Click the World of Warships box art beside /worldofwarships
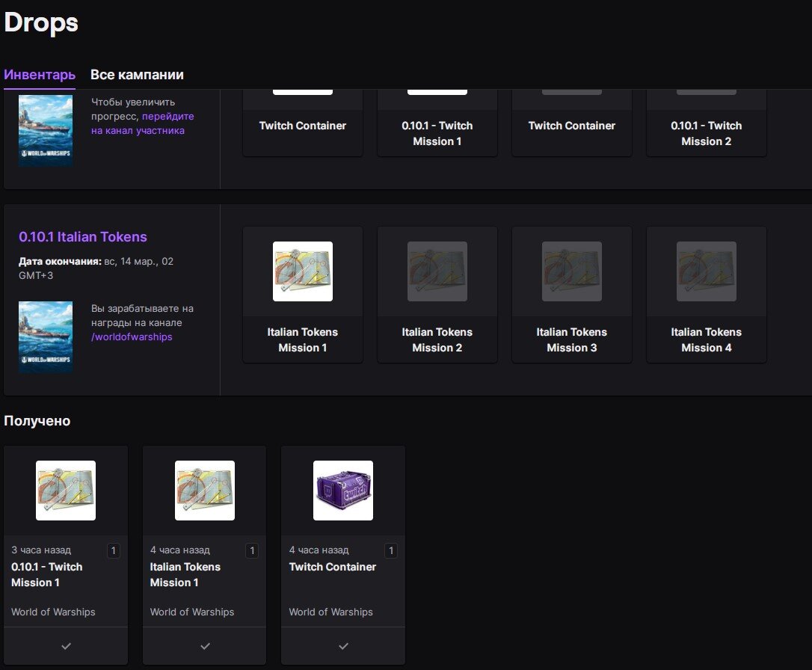The width and height of the screenshot is (812, 670). pyautogui.click(x=46, y=337)
